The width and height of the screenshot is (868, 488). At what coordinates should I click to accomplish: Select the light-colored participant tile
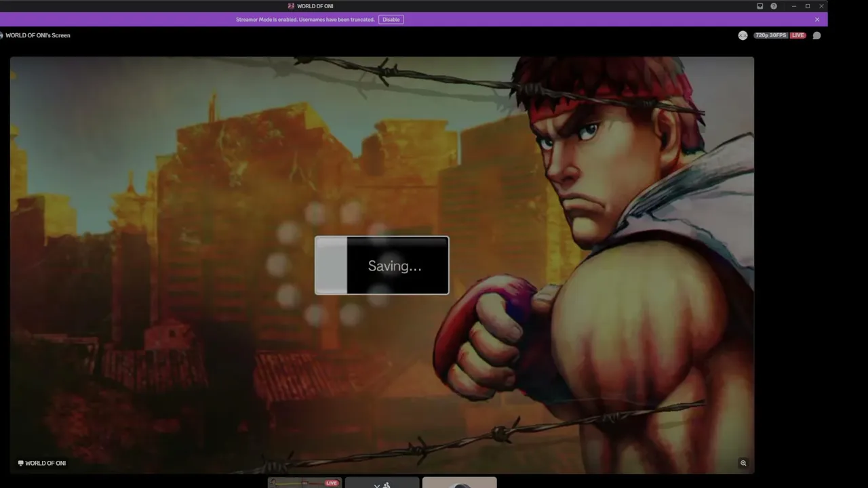click(459, 483)
